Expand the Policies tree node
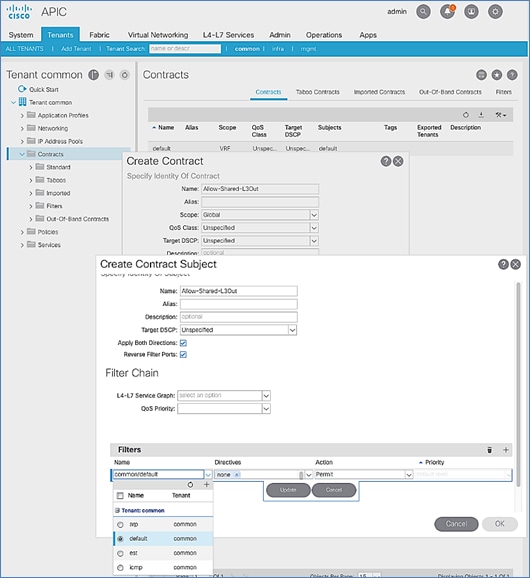 click(22, 232)
